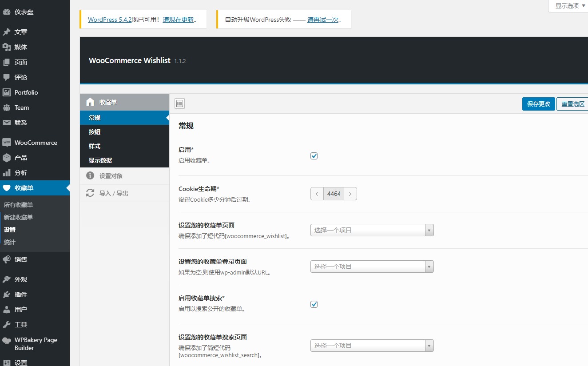Click the bar chart icon beside 分析
The height and width of the screenshot is (366, 588).
pyautogui.click(x=7, y=173)
